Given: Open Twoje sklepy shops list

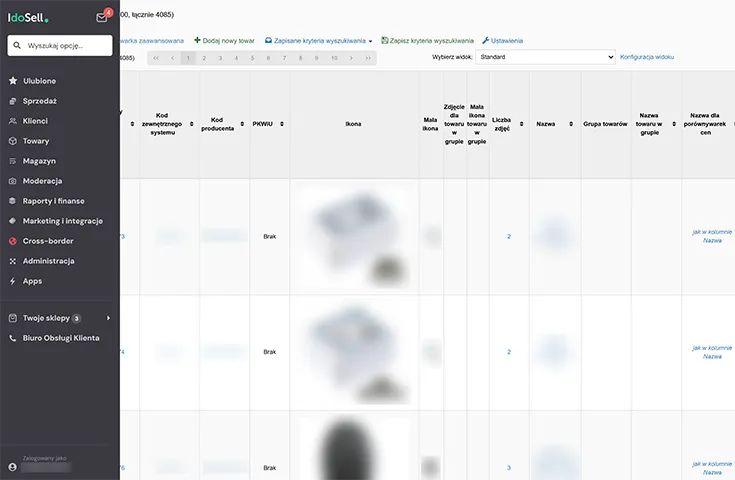Looking at the screenshot, I should tap(46, 318).
